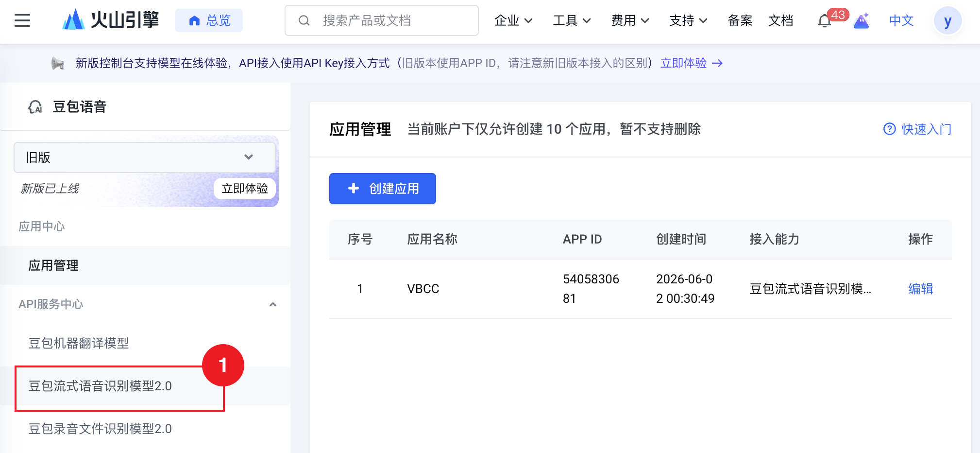The width and height of the screenshot is (980, 453).
Task: Click the 新版已上线 notice text
Action: (50, 189)
